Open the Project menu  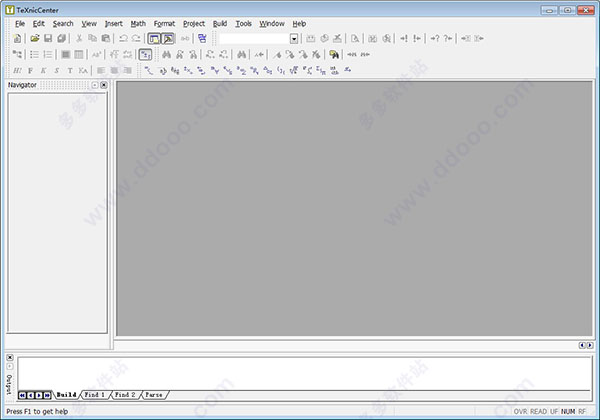pyautogui.click(x=194, y=24)
